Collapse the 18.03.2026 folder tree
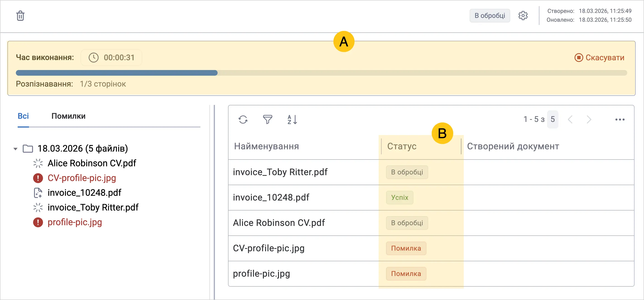Image resolution: width=644 pixels, height=300 pixels. (x=15, y=149)
